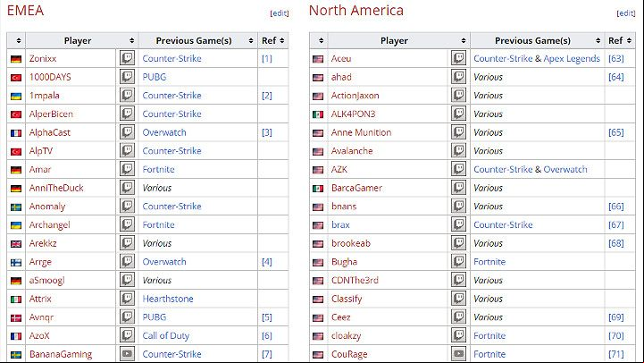Viewport: 644px width, 363px height.
Task: Edit the North America section
Action: pyautogui.click(x=626, y=13)
